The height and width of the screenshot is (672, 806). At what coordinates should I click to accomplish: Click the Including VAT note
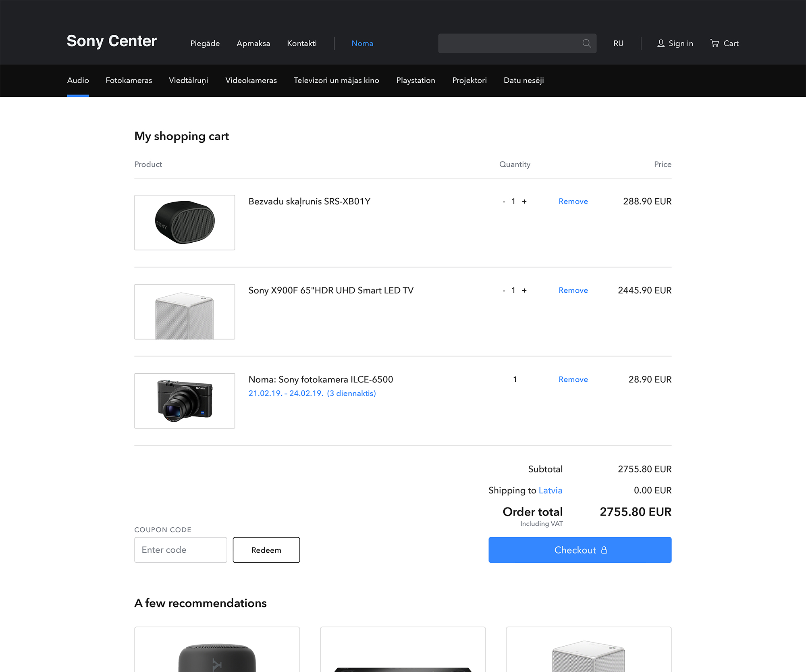click(x=542, y=524)
